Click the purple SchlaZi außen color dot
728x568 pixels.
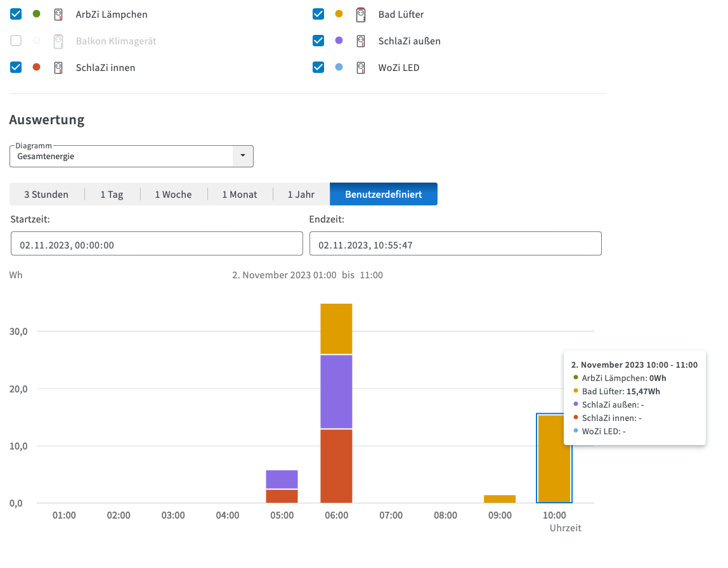coord(339,41)
